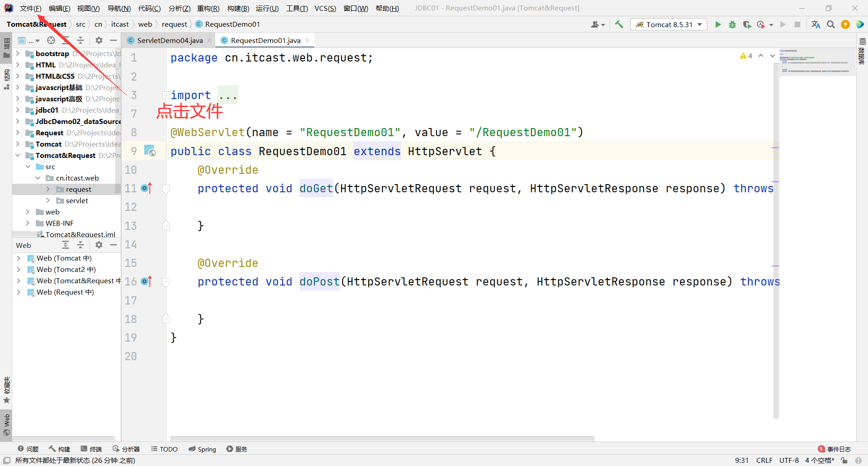
Task: Click the doPost override gutter icon on line 16
Action: click(146, 281)
